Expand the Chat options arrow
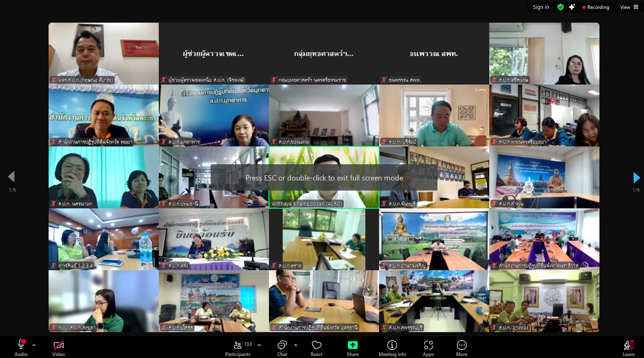This screenshot has height=358, width=644. 296,345
